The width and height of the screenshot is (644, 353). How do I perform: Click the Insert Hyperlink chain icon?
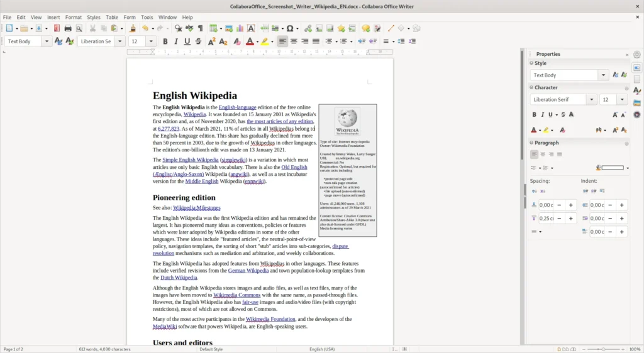308,28
